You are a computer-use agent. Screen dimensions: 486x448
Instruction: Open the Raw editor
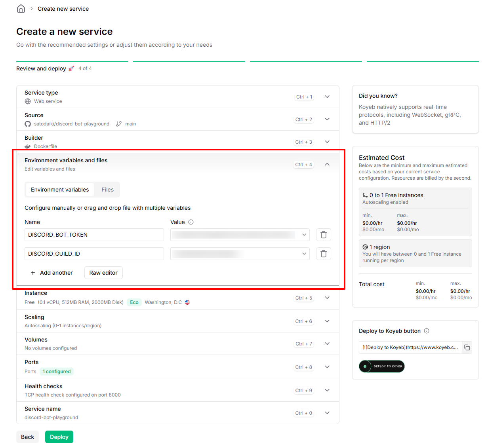coord(103,273)
